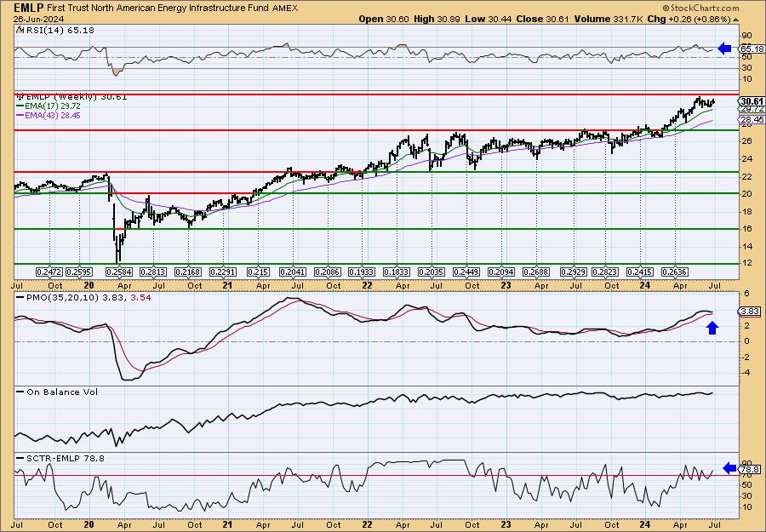
Task: Click the 0.2041 dividend value
Action: [293, 272]
